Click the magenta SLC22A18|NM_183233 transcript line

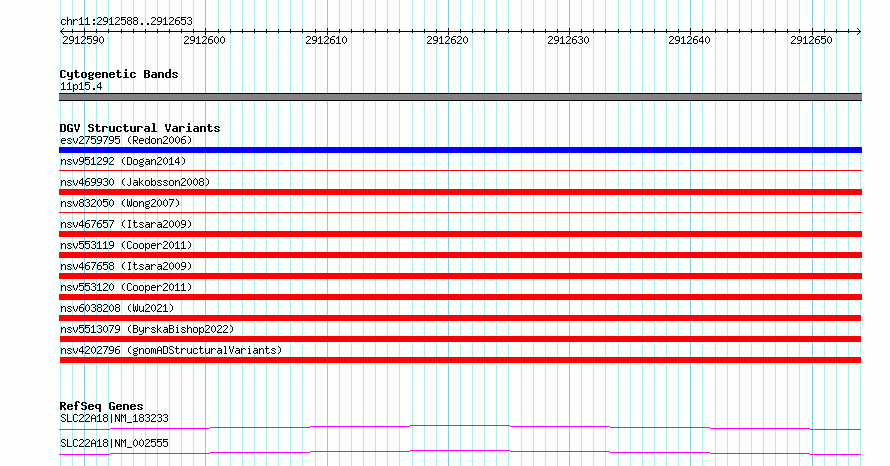460,427
